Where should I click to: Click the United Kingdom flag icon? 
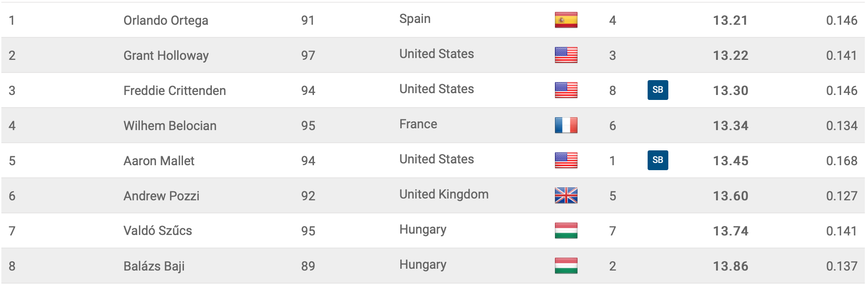(566, 195)
